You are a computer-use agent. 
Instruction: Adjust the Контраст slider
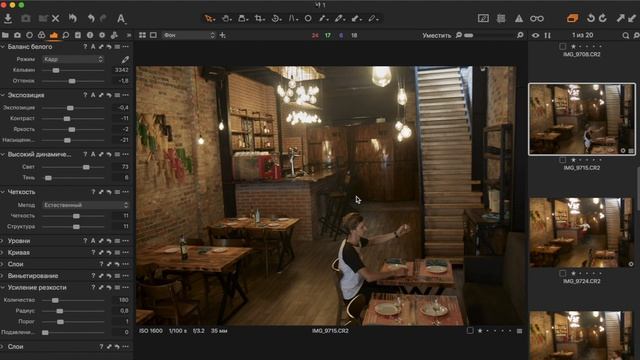[73, 118]
